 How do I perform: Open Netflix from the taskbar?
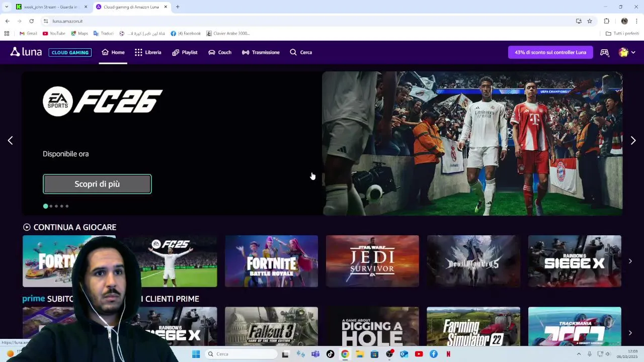pos(448,354)
